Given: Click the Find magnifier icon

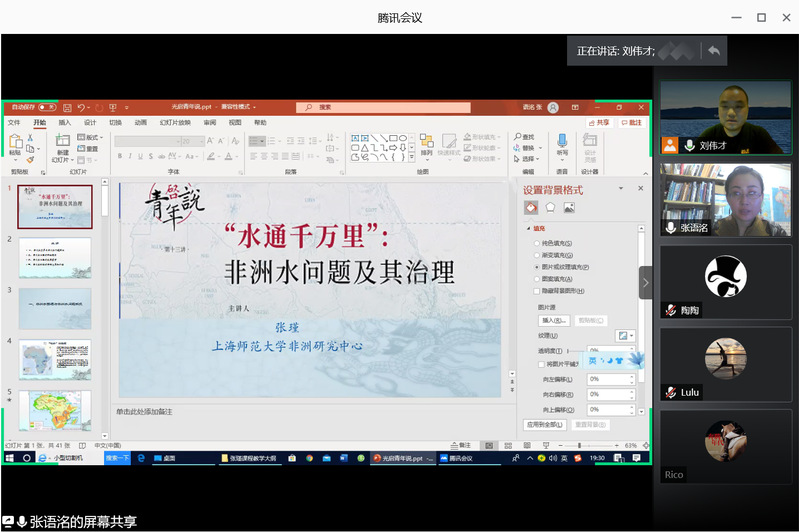Looking at the screenshot, I should tap(518, 137).
